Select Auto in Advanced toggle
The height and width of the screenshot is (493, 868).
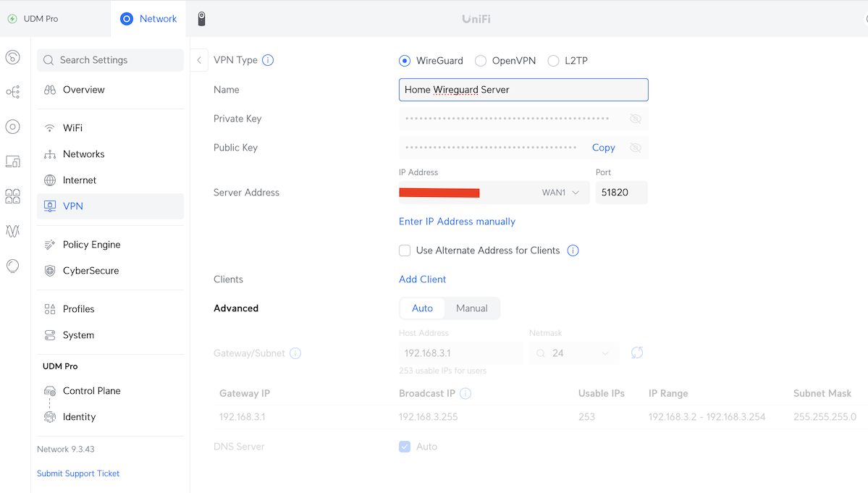tap(422, 308)
